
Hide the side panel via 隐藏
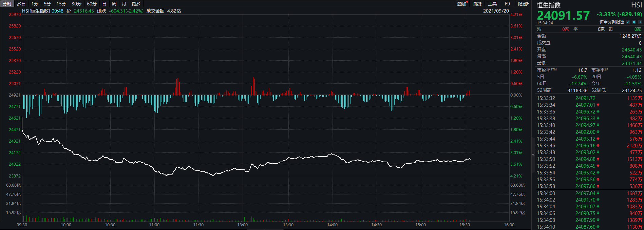pos(523,4)
